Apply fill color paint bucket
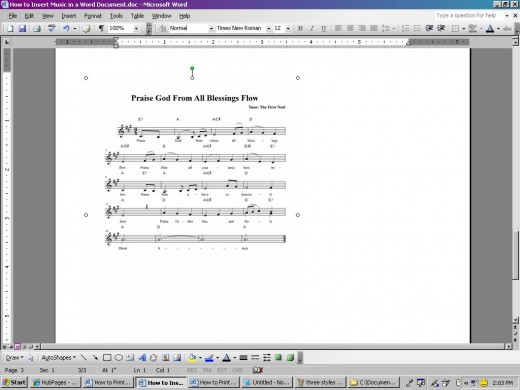The height and width of the screenshot is (390, 520). point(192,358)
